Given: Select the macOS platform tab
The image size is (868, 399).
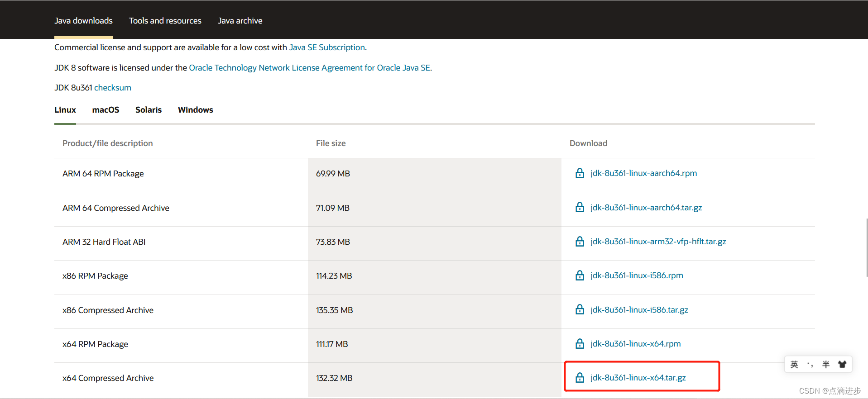Looking at the screenshot, I should (106, 110).
